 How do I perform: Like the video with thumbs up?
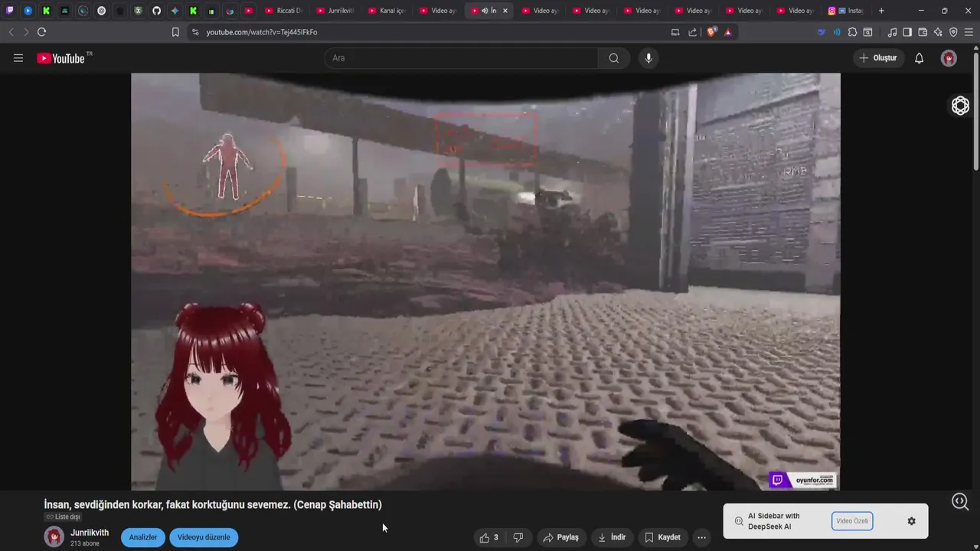(x=489, y=537)
